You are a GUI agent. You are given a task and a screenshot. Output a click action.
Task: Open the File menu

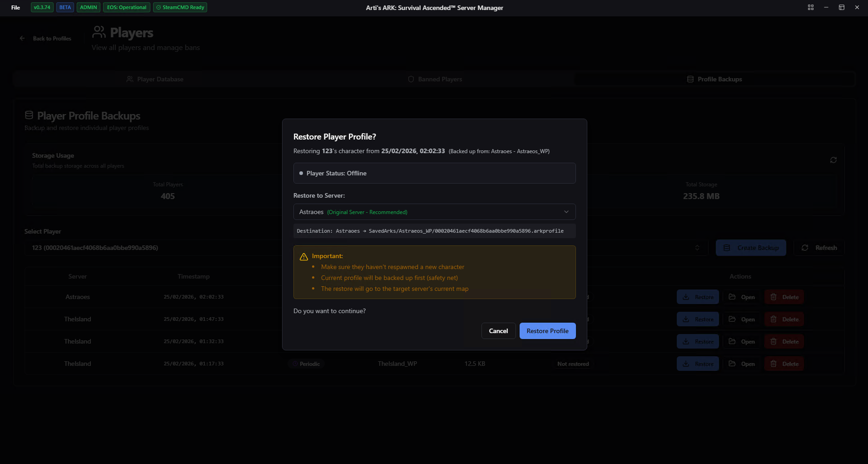(15, 8)
